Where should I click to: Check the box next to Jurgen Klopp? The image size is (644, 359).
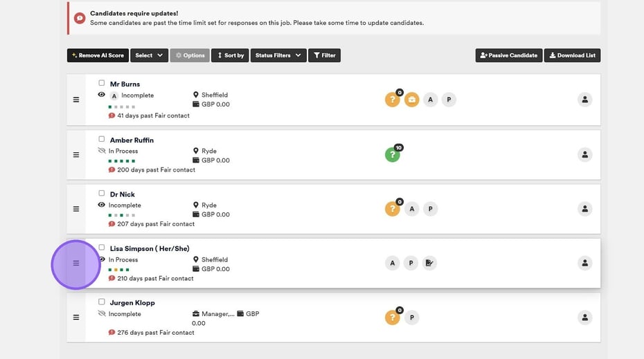pyautogui.click(x=102, y=302)
